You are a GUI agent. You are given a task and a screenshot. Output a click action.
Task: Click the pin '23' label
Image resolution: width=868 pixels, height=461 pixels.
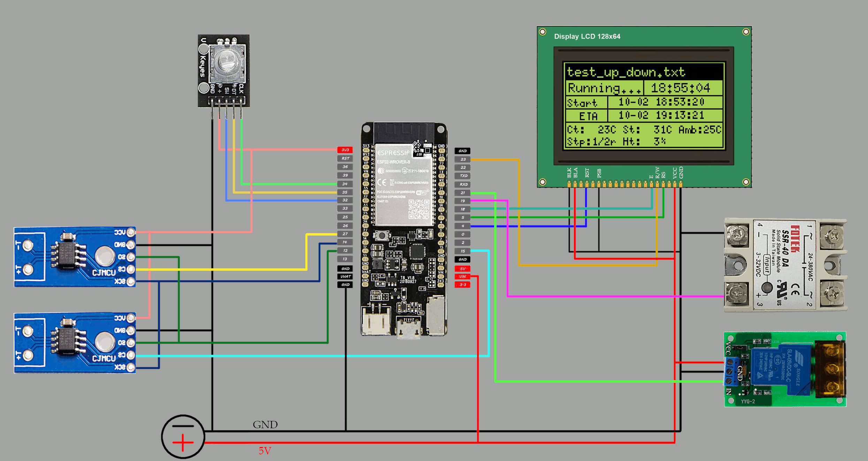pos(463,159)
